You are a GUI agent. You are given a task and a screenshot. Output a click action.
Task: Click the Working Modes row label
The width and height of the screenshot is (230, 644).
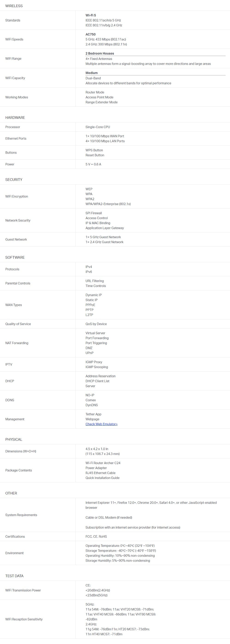point(17,97)
